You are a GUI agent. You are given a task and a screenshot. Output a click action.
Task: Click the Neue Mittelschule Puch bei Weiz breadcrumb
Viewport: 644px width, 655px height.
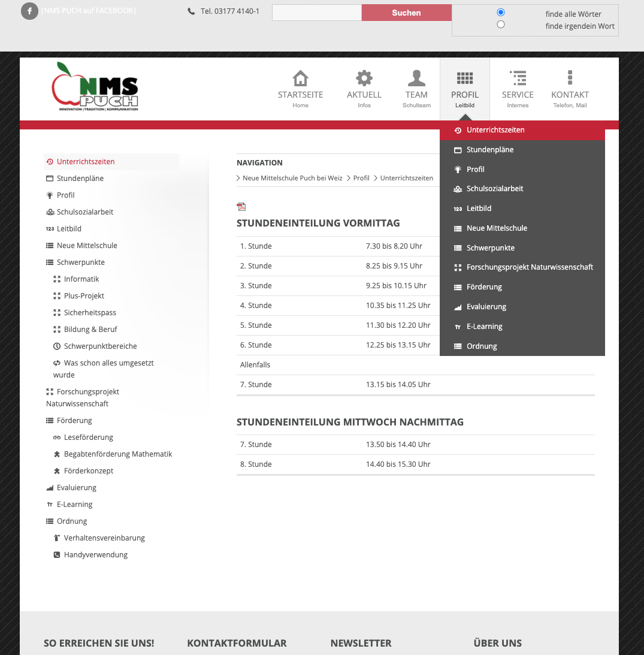292,178
